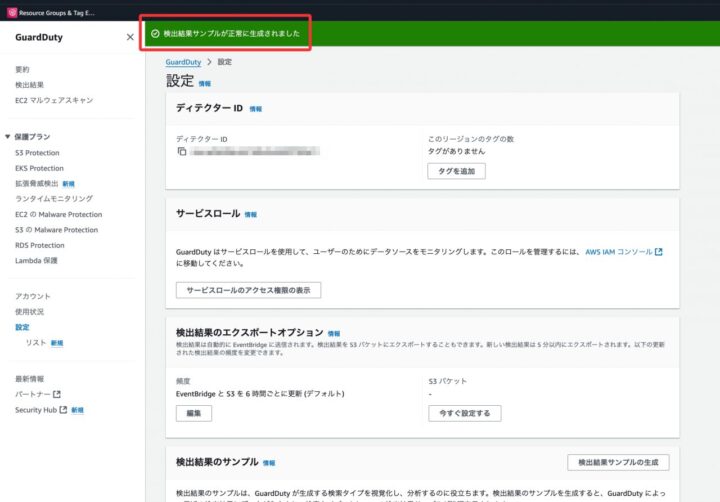Open リスト under 設定 in sidebar
This screenshot has width=720, height=502.
[35, 343]
